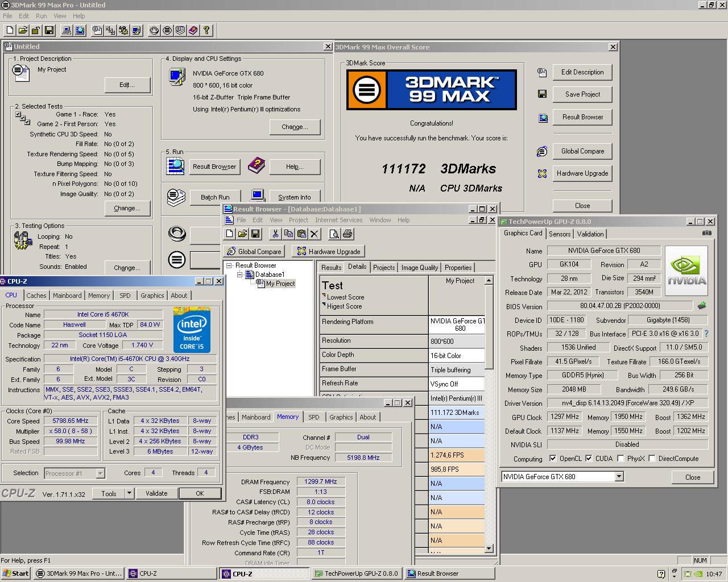The image size is (728, 582).
Task: Toggle PhysX checkbox in GPU-Z
Action: [x=621, y=458]
